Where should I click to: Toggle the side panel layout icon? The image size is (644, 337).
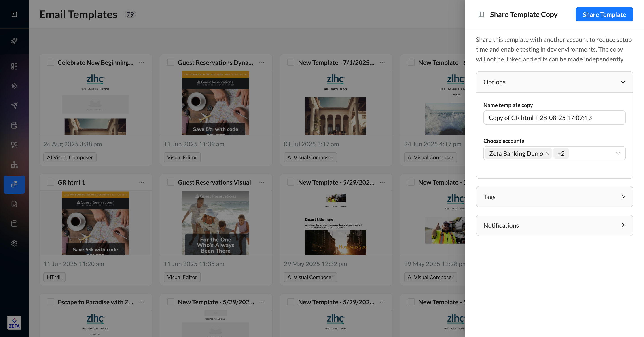[481, 15]
